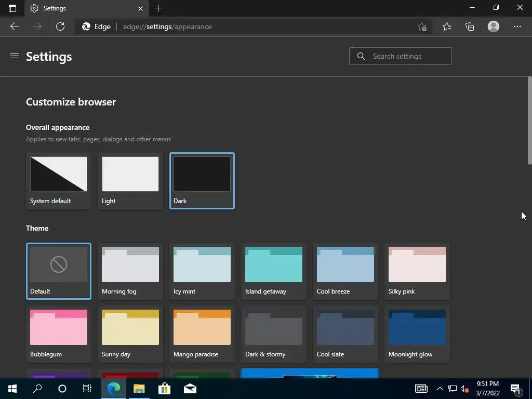Click the network tray icon
This screenshot has height=399, width=532.
[453, 389]
